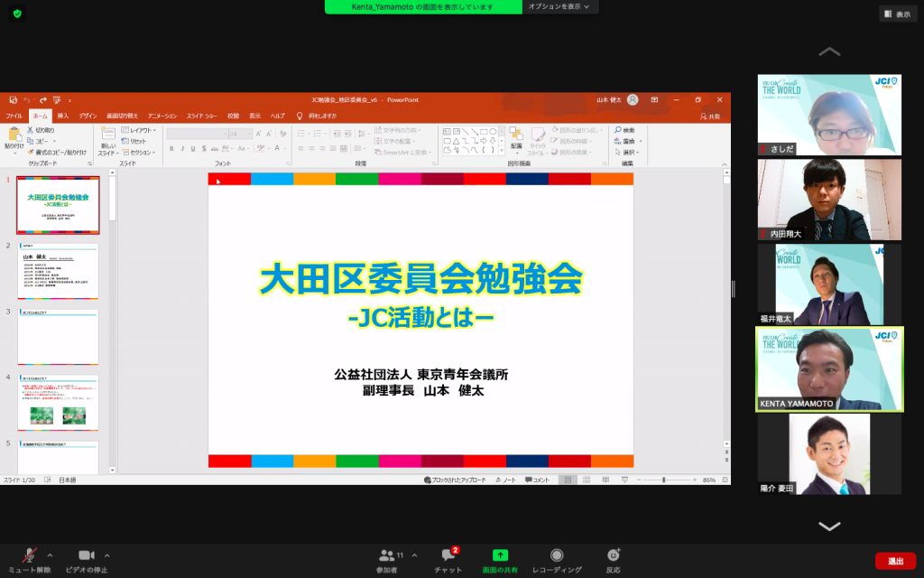Expand video options arrow beside camera
The width and height of the screenshot is (924, 578).
point(107,555)
